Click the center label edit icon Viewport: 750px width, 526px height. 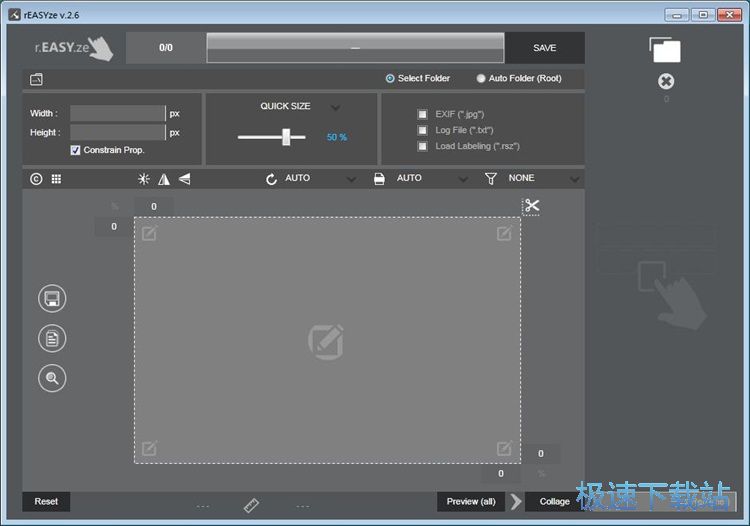pos(326,342)
